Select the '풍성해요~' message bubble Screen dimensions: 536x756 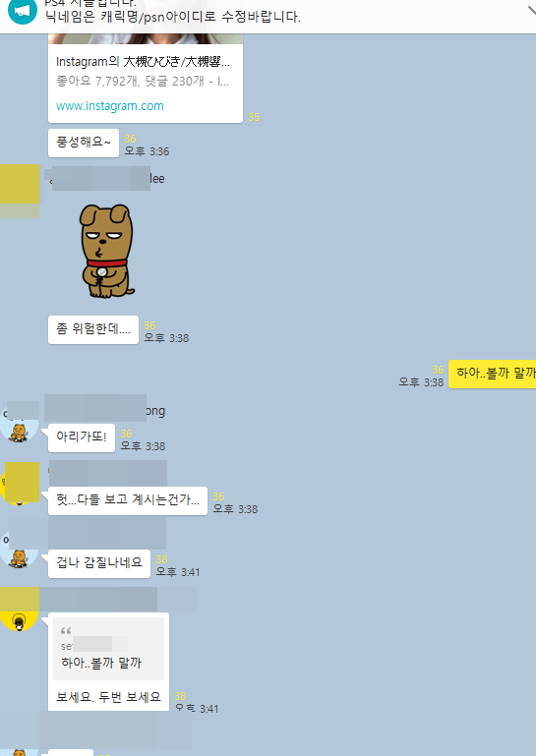point(84,143)
